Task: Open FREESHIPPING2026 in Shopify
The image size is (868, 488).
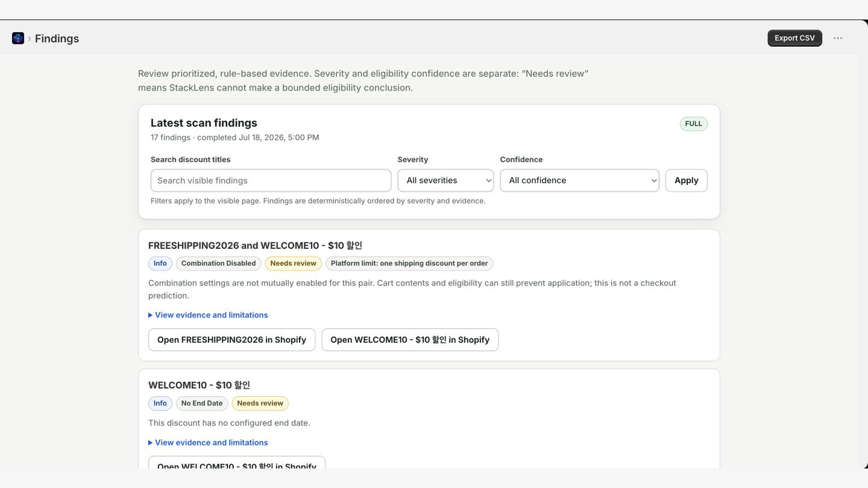Action: tap(232, 340)
